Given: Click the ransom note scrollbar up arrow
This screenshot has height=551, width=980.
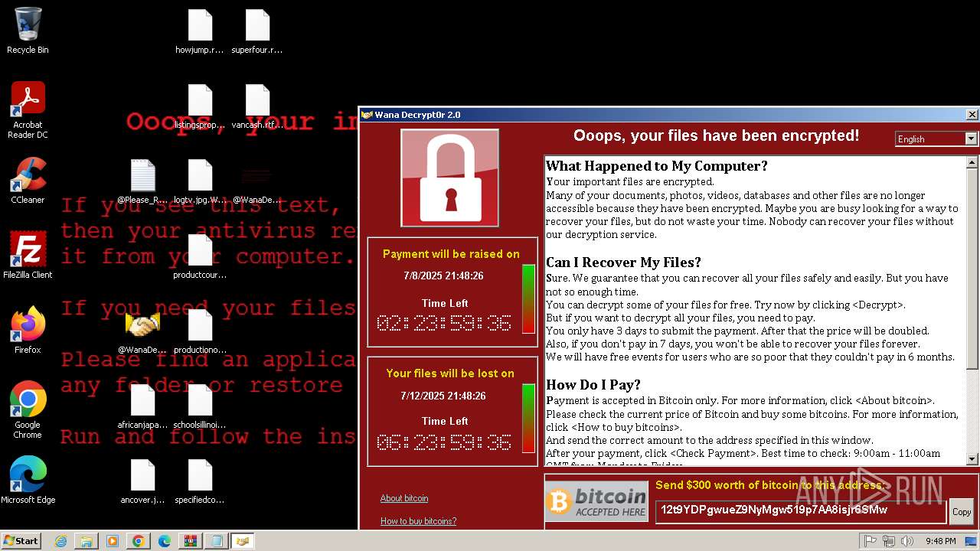Looking at the screenshot, I should [x=972, y=162].
